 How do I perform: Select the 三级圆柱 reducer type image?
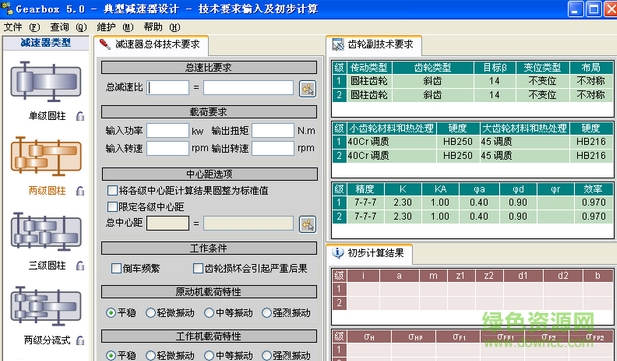46,231
